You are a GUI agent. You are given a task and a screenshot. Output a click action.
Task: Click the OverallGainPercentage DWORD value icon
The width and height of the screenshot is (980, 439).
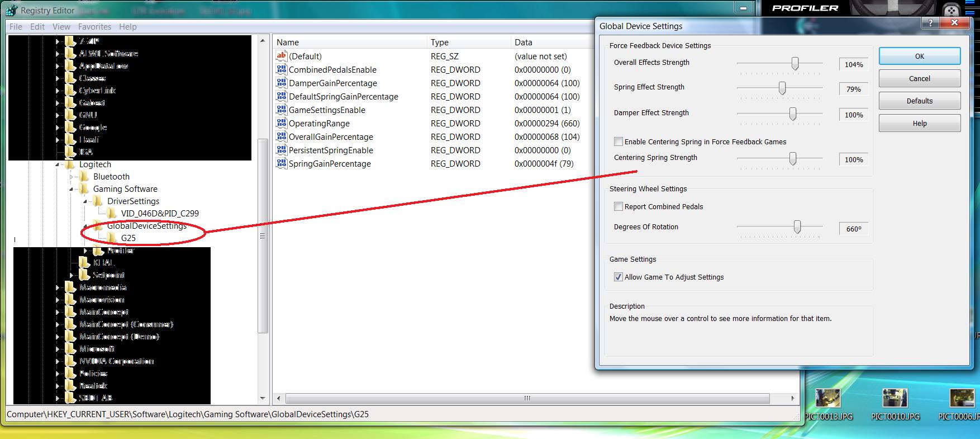282,136
